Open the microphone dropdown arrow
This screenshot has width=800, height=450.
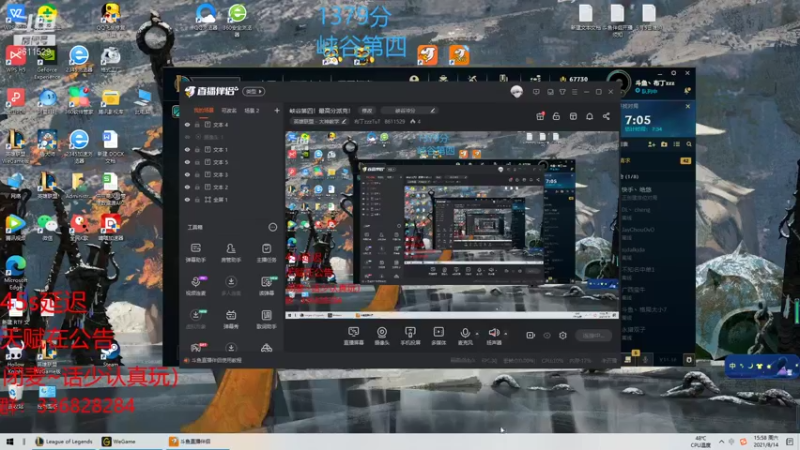(477, 334)
